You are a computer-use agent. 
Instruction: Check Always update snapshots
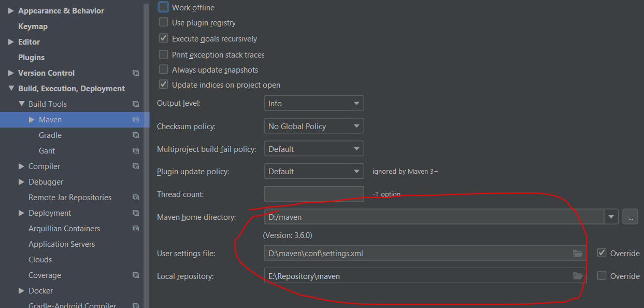click(x=163, y=69)
